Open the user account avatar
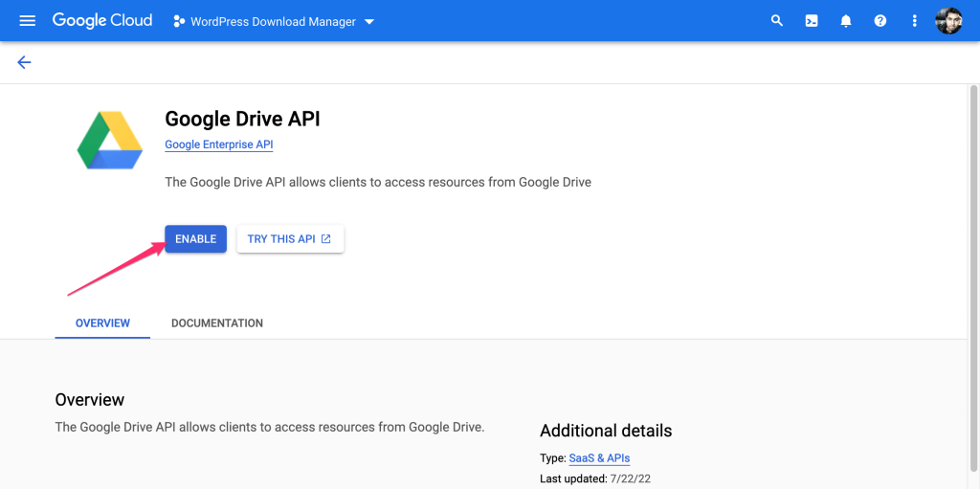Screen dimensions: 980x489 pos(948,21)
